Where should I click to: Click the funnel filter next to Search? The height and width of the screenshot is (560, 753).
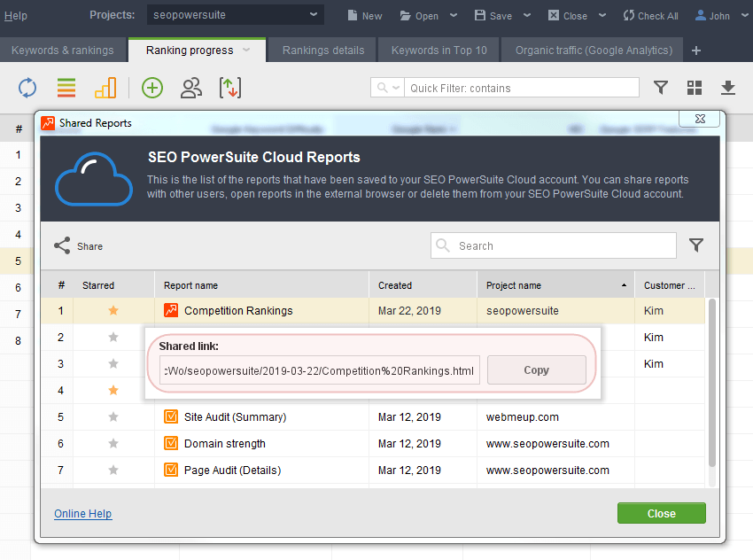point(696,245)
